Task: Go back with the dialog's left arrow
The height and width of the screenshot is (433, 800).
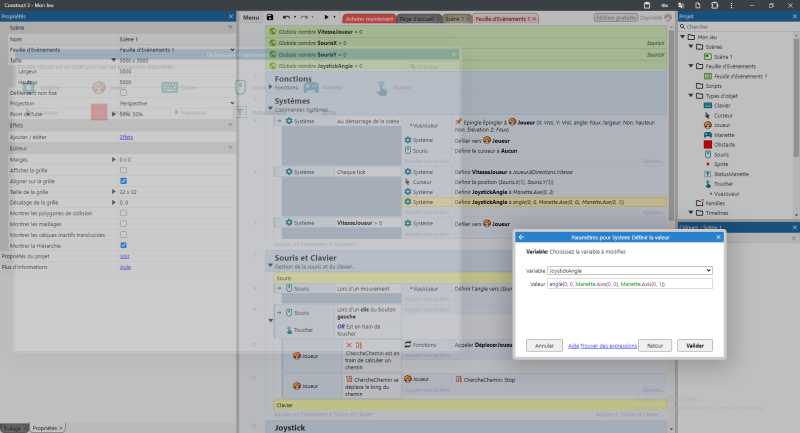Action: coord(521,237)
